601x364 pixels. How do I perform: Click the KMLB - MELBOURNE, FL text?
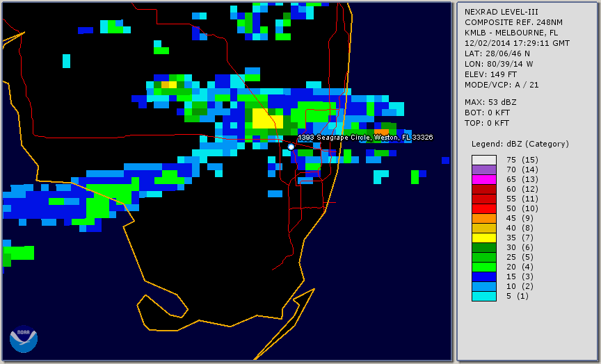511,33
